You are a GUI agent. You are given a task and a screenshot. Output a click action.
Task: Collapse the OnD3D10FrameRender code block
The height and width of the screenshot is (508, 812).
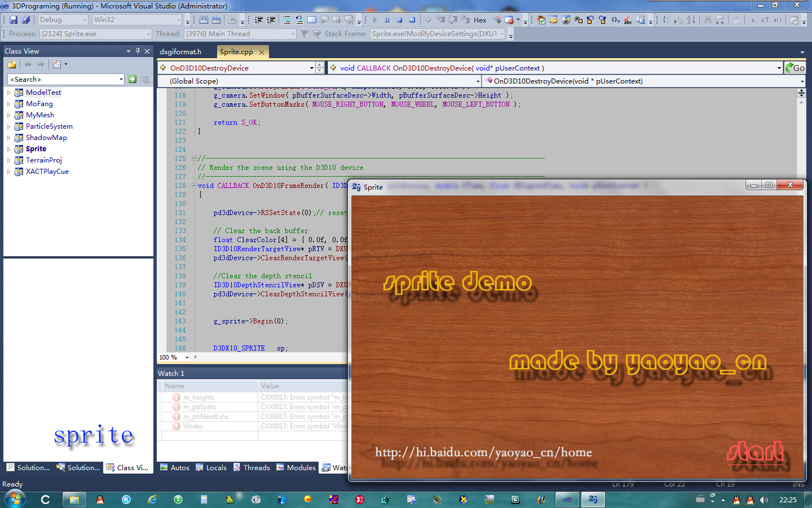coord(194,186)
